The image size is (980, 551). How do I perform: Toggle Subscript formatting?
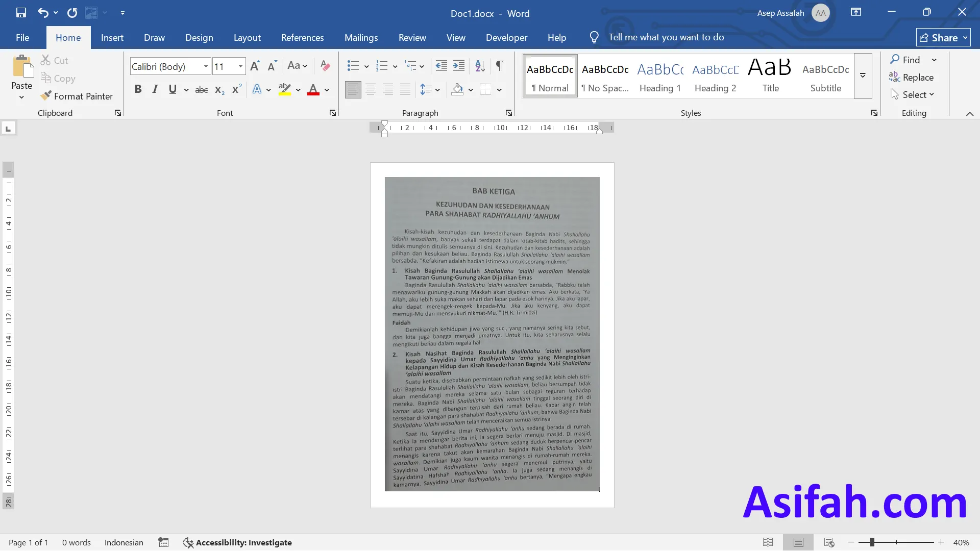tap(219, 90)
